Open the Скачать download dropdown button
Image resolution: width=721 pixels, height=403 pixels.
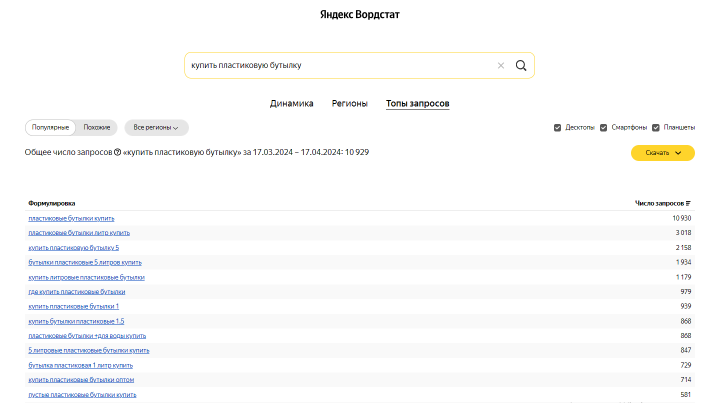pyautogui.click(x=663, y=153)
